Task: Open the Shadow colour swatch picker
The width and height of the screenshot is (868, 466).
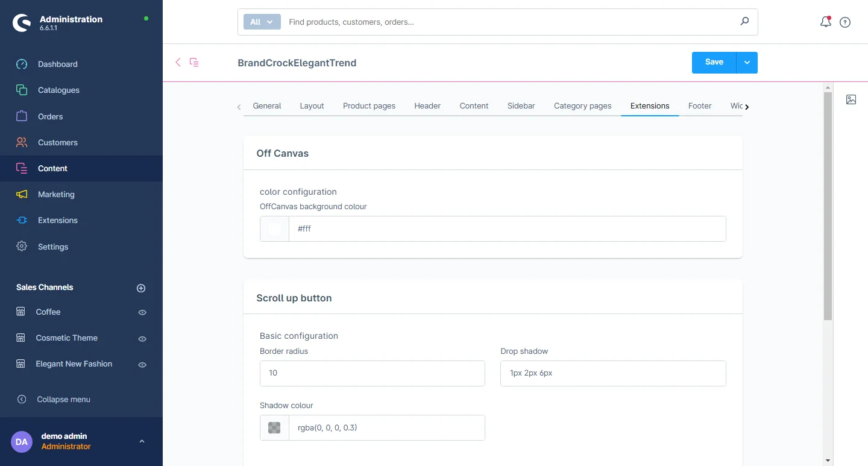Action: [x=274, y=428]
